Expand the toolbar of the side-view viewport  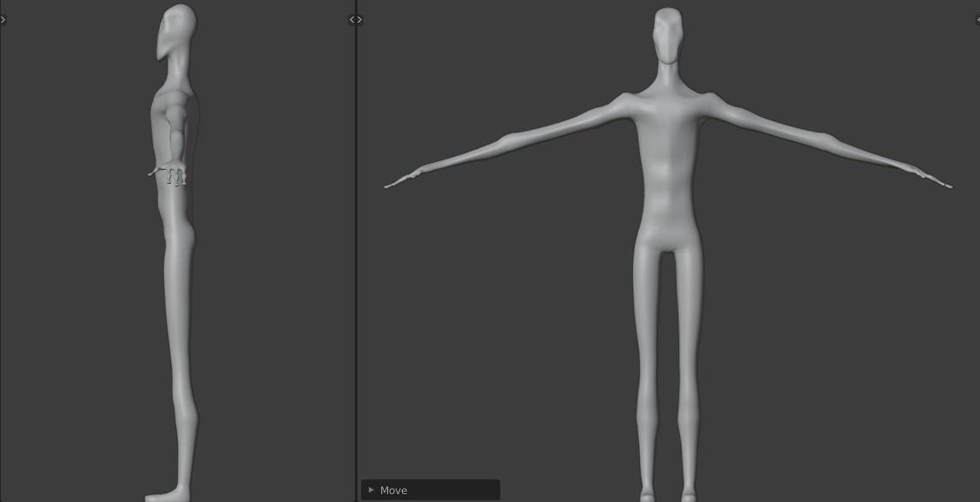[x=3, y=20]
